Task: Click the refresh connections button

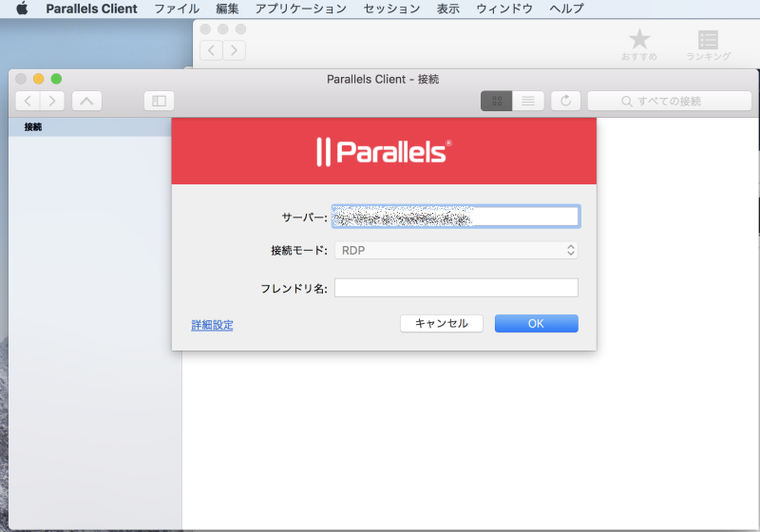Action: tap(565, 101)
